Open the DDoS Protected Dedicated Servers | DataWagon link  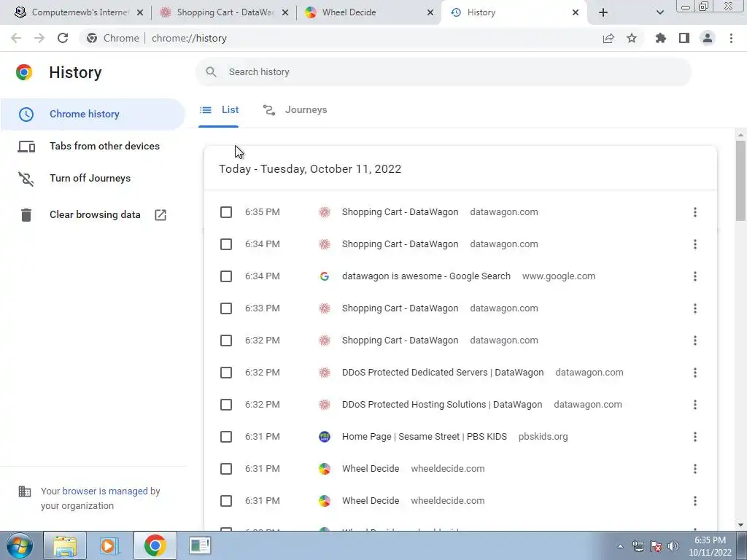point(443,373)
